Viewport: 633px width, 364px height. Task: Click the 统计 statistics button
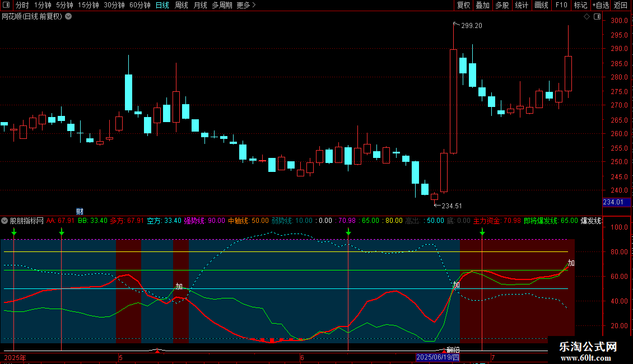[522, 5]
